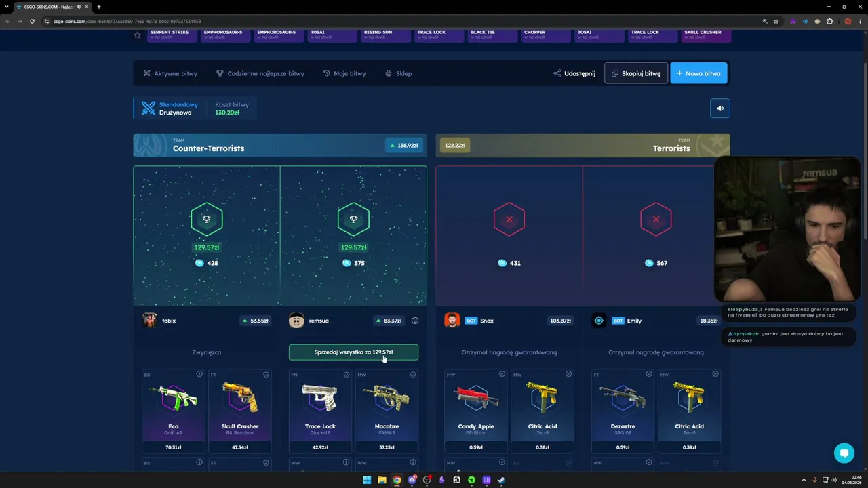Image resolution: width=868 pixels, height=488 pixels.
Task: Click the Koszt bitwy 130.20zł value
Action: click(x=227, y=113)
